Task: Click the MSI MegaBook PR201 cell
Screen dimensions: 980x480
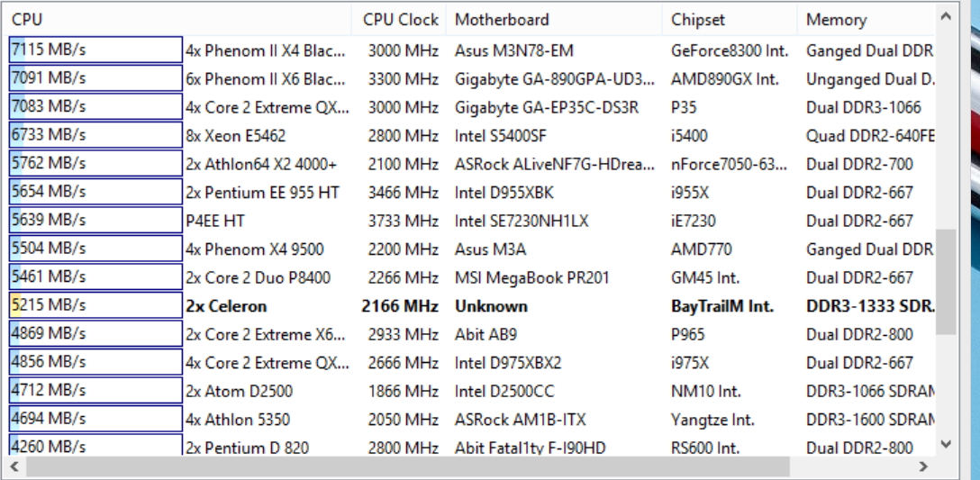Action: point(531,277)
